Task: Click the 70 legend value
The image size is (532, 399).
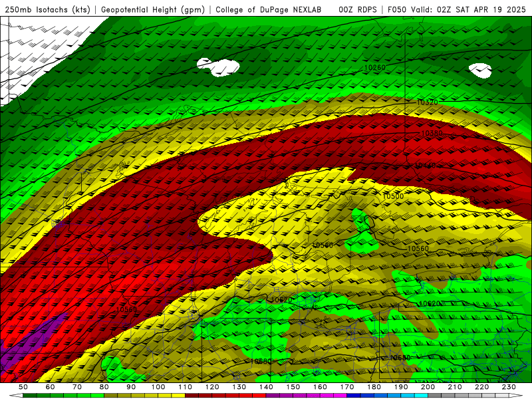Action: point(77,387)
